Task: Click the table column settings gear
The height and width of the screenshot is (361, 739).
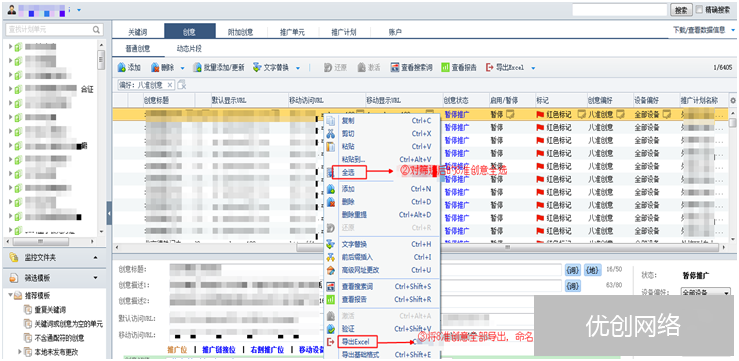Action: (732, 100)
